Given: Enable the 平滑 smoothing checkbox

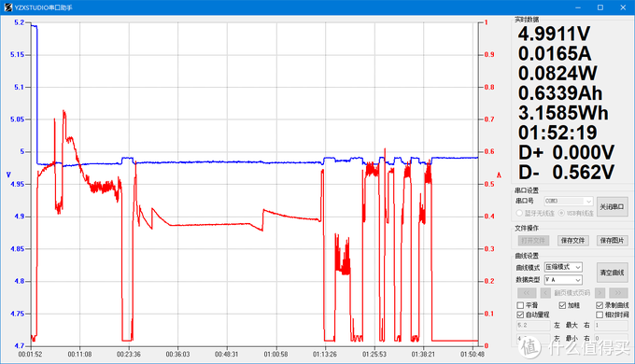Looking at the screenshot, I should (521, 305).
